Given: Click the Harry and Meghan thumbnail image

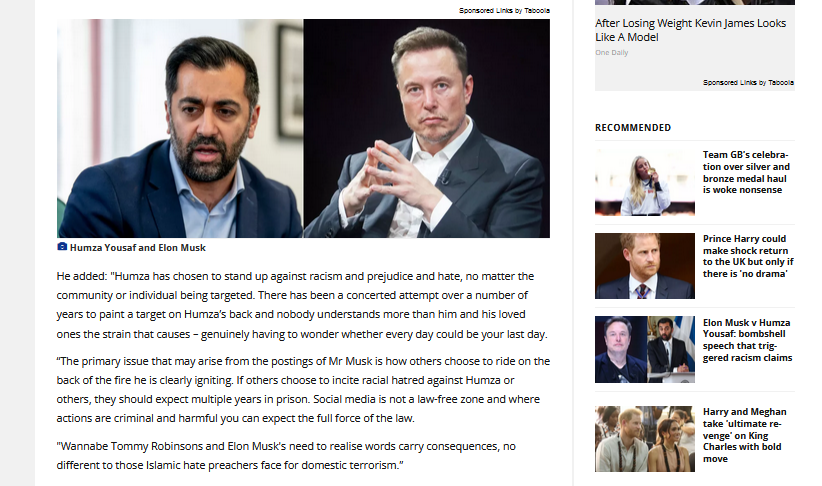Looking at the screenshot, I should coord(645,439).
